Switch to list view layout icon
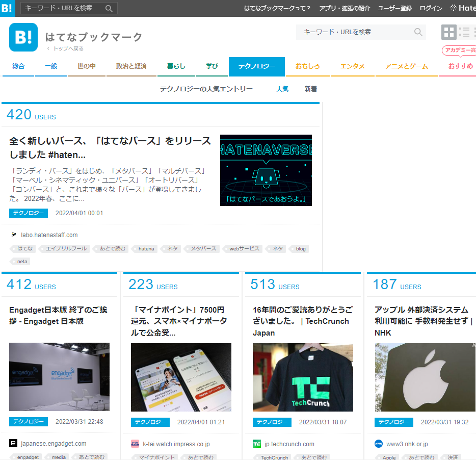476x460 pixels. click(464, 32)
